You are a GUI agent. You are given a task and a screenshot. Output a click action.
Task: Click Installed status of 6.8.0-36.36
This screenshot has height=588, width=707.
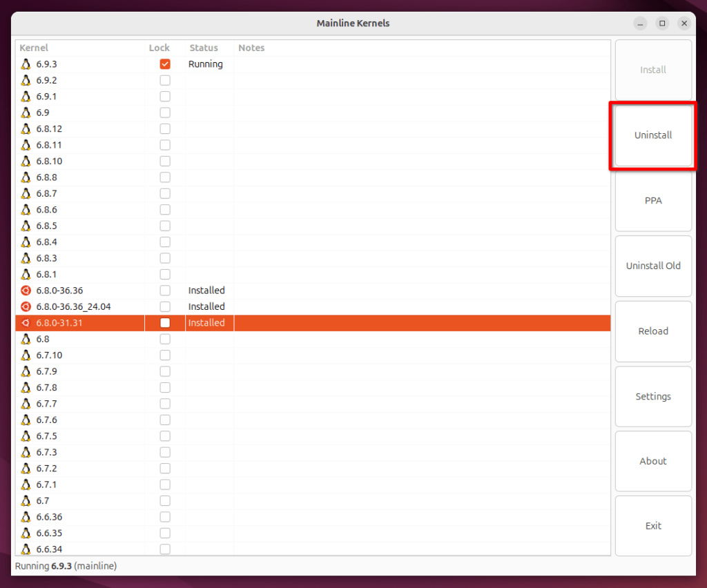tap(206, 291)
